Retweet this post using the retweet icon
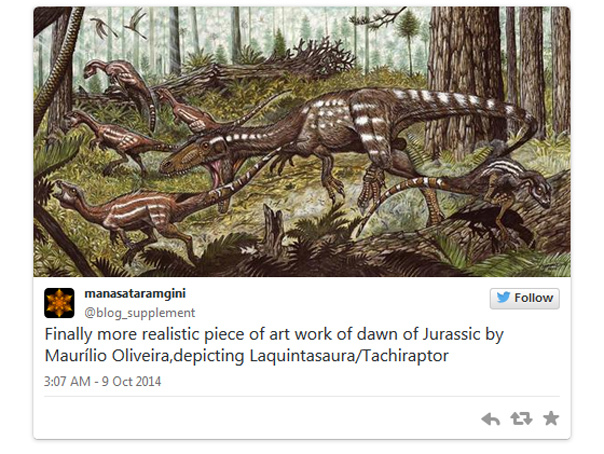Viewport: 604px width, 454px height. (520, 419)
